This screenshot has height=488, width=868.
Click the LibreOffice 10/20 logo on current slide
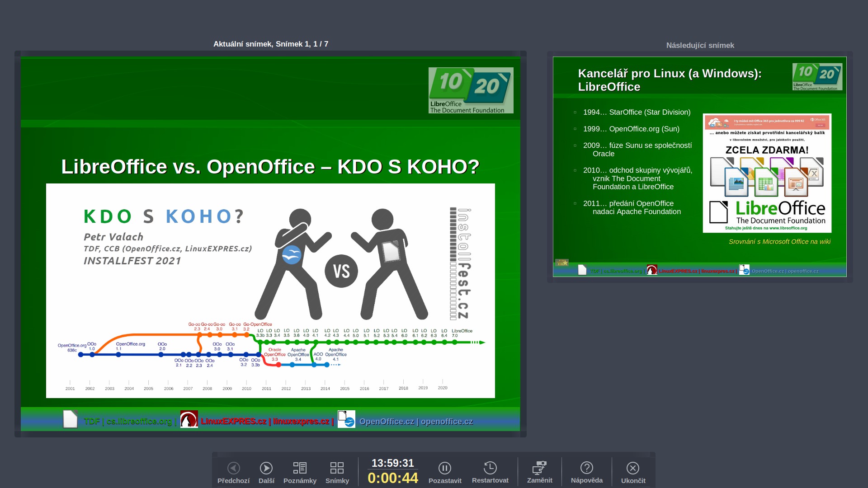[x=471, y=90]
